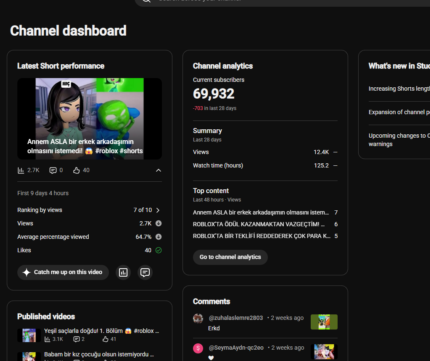Screen dimensions: 430x361
Task: Open Upcoming changes warnings news item
Action: pyautogui.click(x=399, y=140)
